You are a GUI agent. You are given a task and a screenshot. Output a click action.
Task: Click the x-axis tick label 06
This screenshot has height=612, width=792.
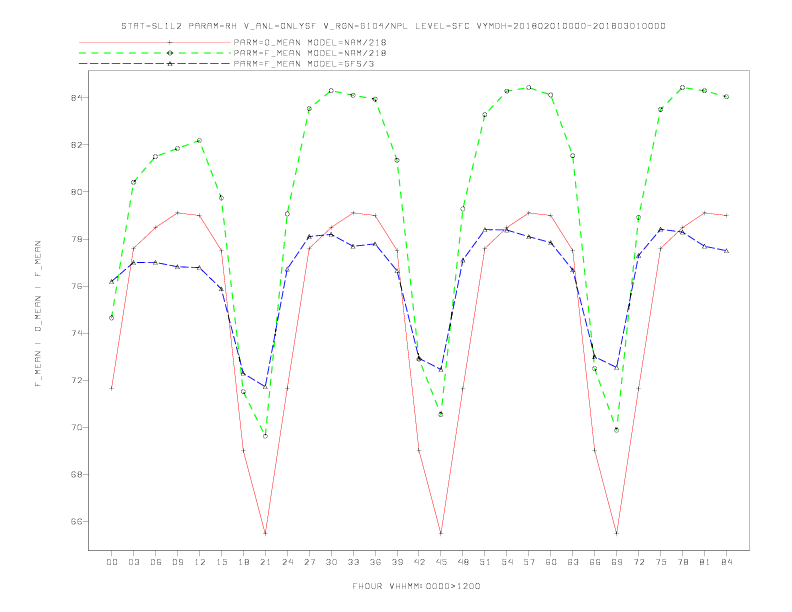[x=156, y=562]
